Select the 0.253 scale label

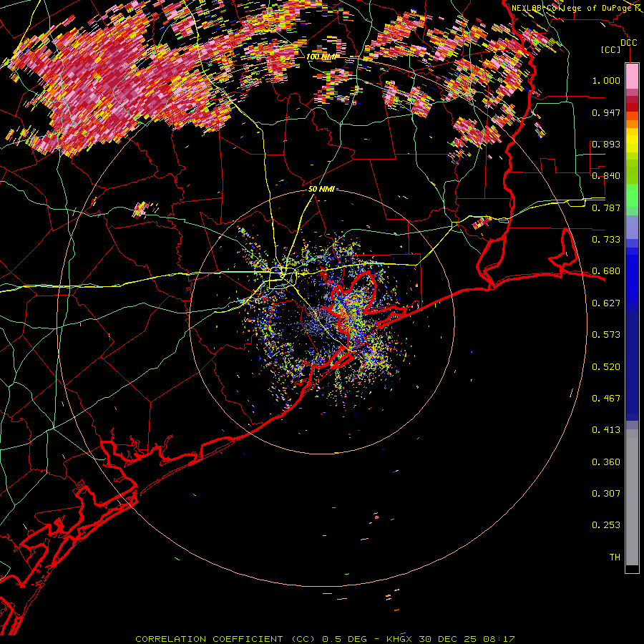click(x=606, y=525)
